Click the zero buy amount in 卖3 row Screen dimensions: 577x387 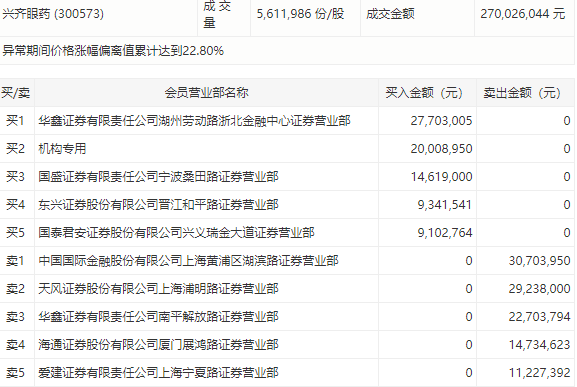point(468,317)
